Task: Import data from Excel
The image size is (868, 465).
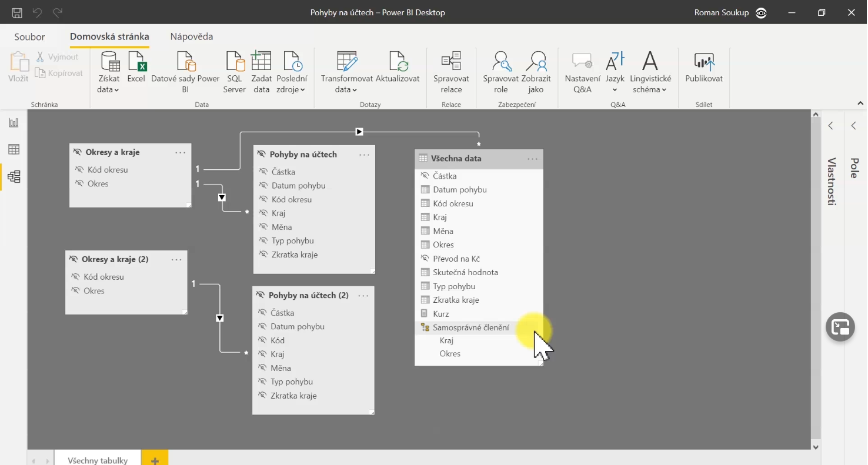Action: point(136,67)
